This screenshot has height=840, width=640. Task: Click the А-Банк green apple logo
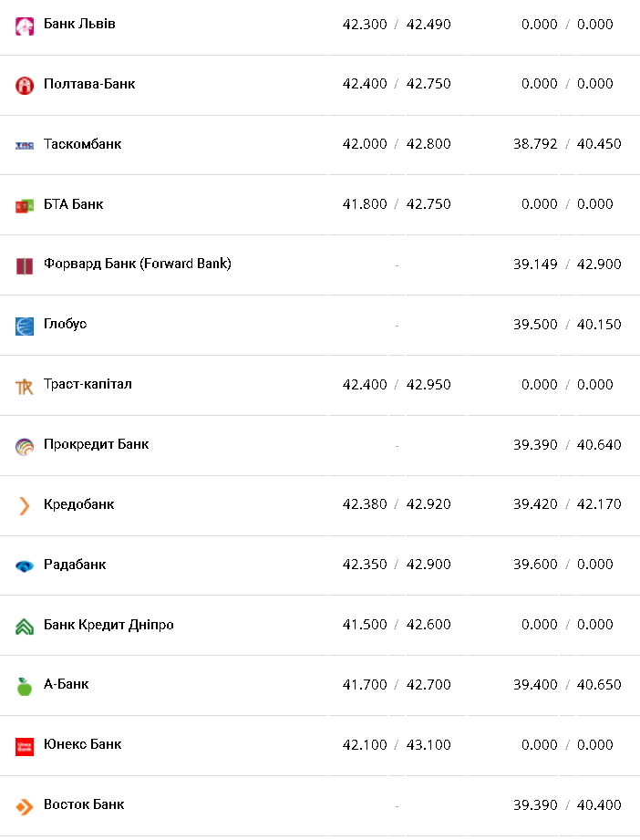25,686
